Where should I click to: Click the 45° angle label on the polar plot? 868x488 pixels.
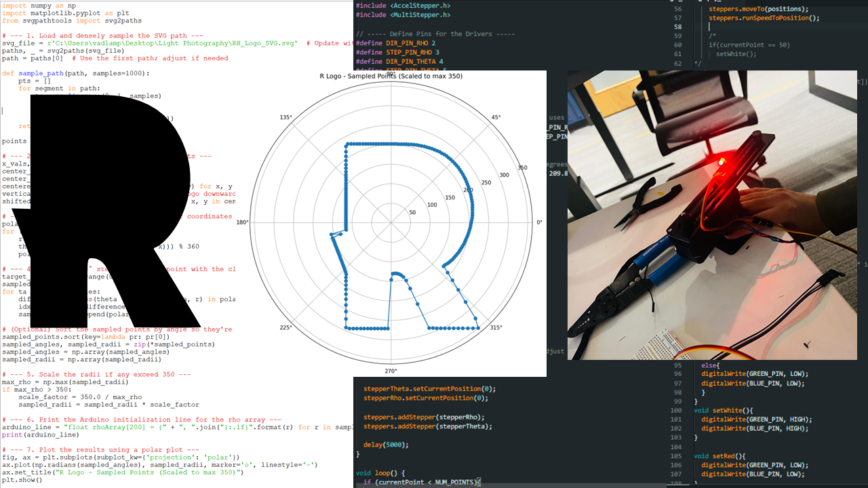(x=496, y=117)
